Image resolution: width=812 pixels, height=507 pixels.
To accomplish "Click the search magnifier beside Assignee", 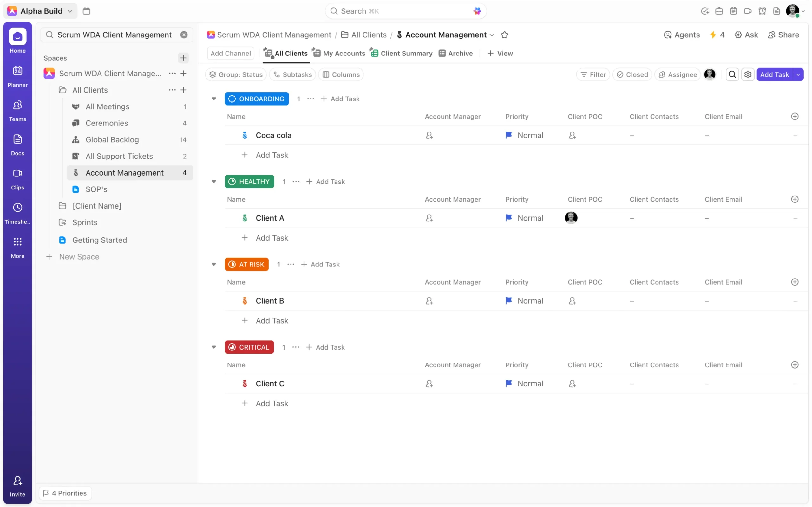I will tap(732, 74).
